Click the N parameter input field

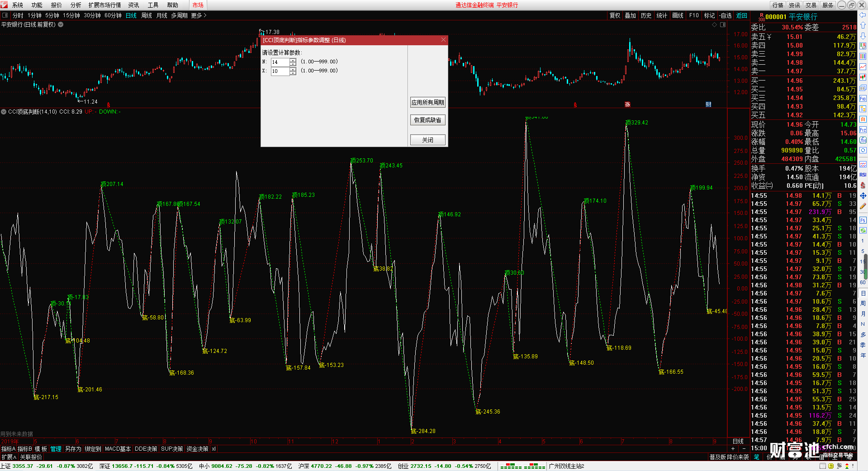tap(280, 62)
